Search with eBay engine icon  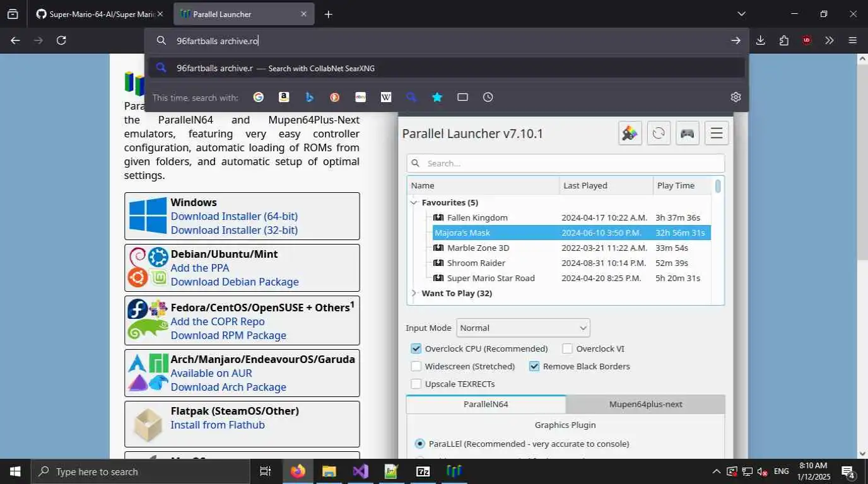click(361, 97)
